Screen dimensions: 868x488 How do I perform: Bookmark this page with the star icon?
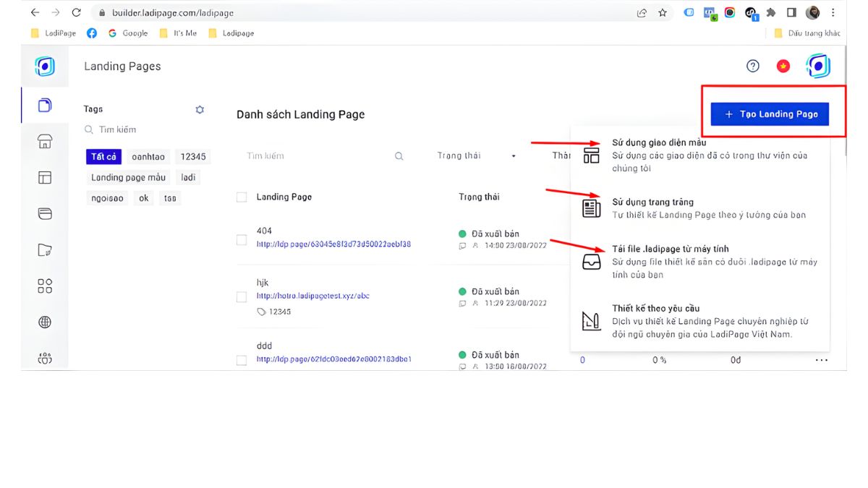[x=663, y=13]
